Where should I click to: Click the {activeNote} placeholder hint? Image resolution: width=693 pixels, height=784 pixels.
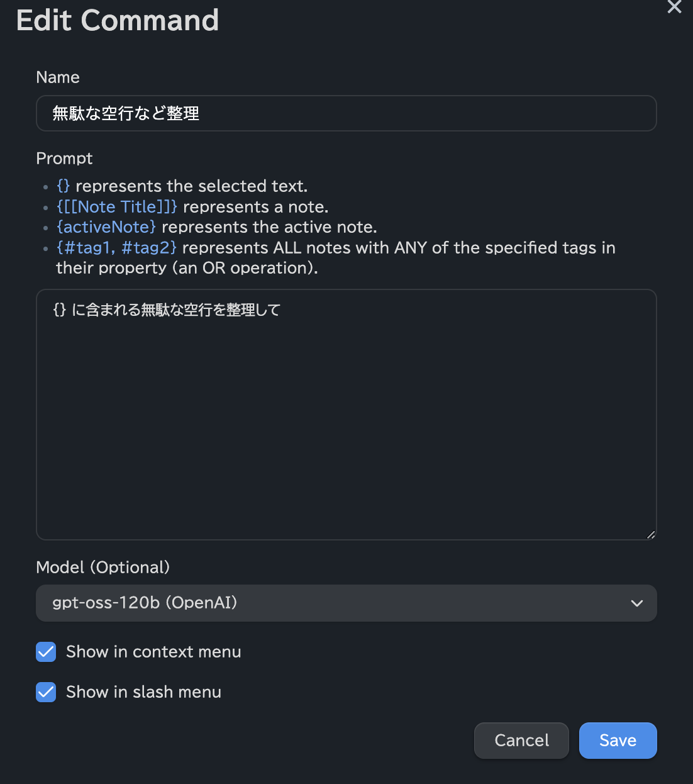106,227
